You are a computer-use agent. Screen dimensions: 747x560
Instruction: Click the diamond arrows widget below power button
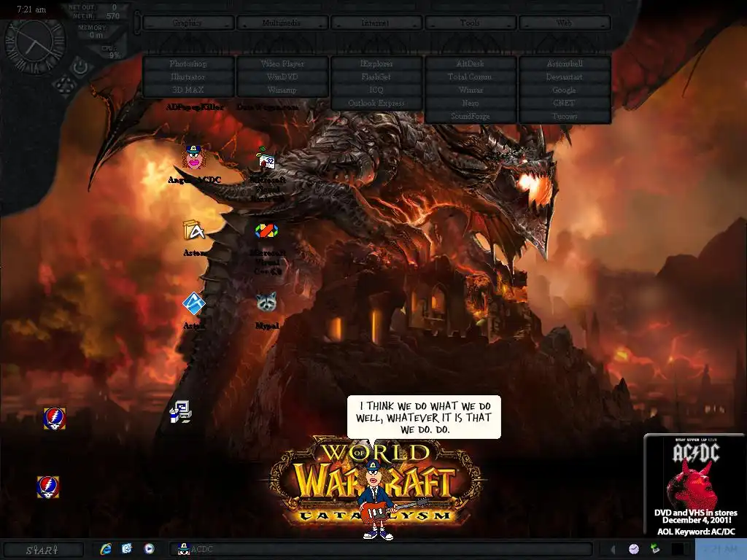click(x=64, y=85)
